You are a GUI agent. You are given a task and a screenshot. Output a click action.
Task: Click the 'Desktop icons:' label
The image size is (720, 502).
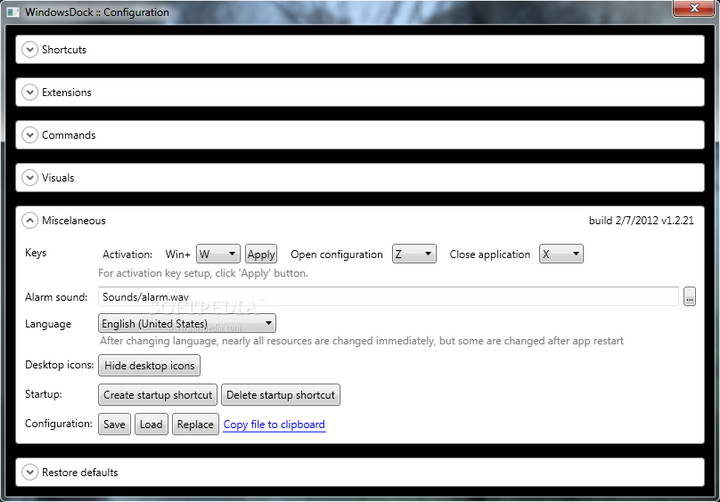point(59,365)
